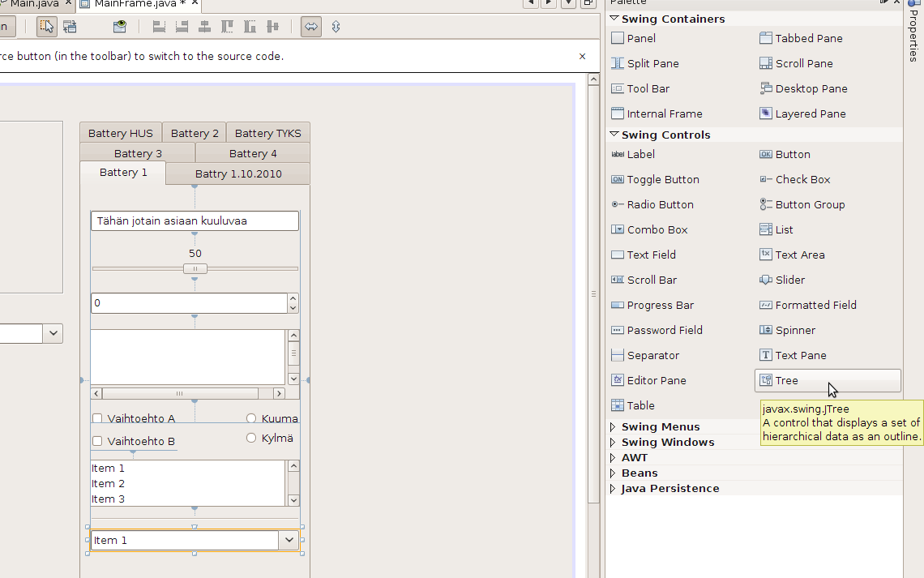Screen dimensions: 924x578
Task: Pick Formatted Field from the palette
Action: [808, 305]
